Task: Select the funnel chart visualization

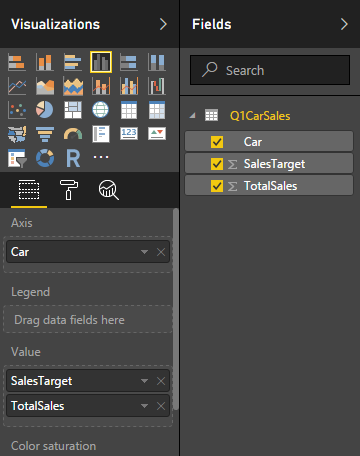Action: [45, 134]
